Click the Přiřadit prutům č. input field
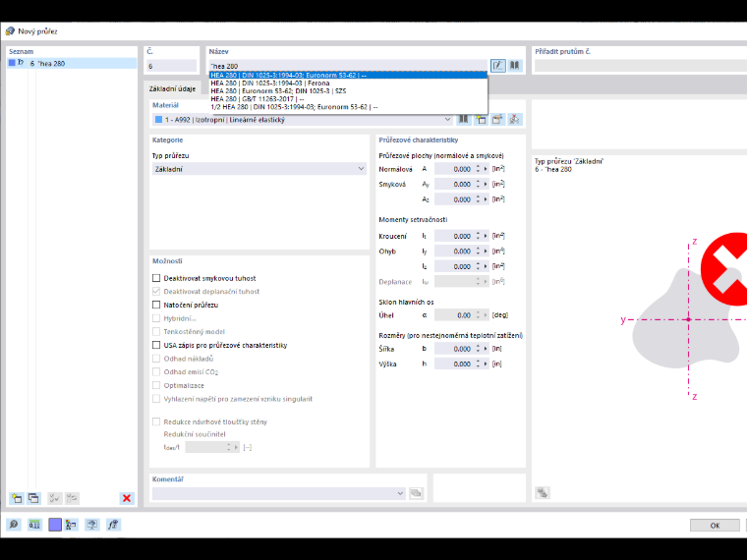This screenshot has height=560, width=747. pyautogui.click(x=640, y=66)
